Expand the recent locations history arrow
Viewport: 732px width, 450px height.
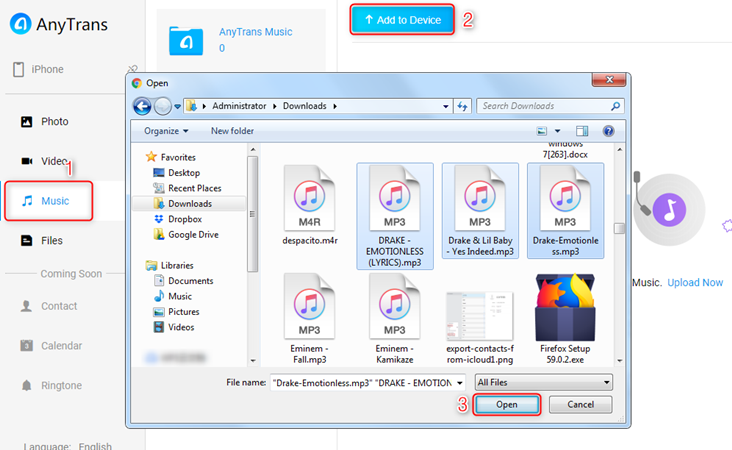click(177, 106)
